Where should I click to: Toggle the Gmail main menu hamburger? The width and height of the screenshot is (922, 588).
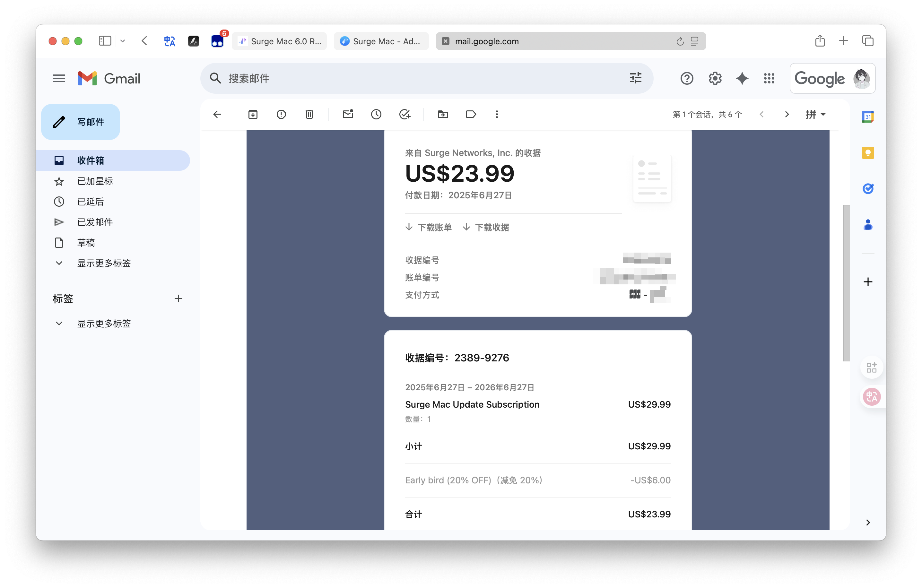coord(59,79)
